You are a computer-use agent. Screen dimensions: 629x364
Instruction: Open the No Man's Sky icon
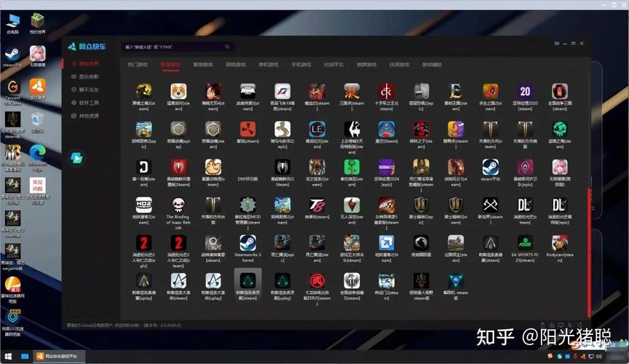(352, 205)
